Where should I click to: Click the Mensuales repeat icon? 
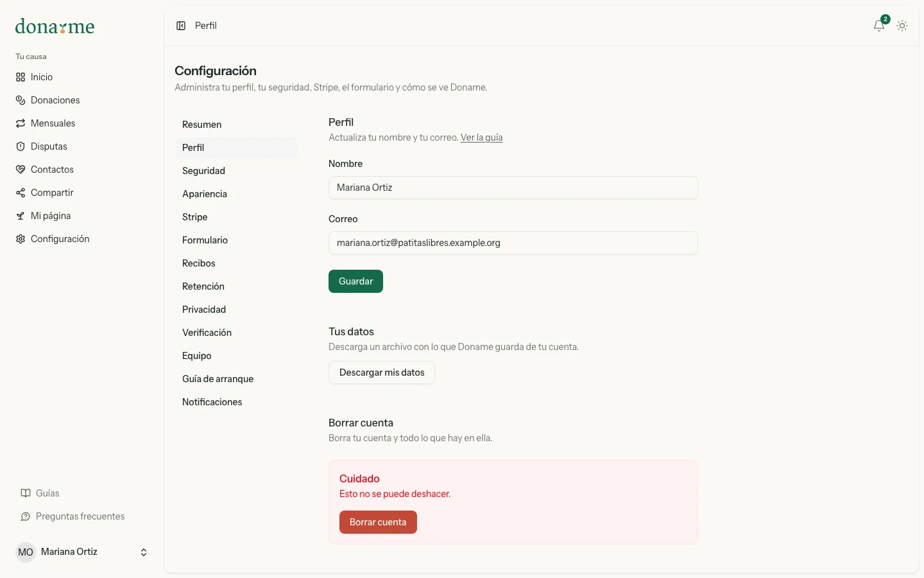(21, 123)
